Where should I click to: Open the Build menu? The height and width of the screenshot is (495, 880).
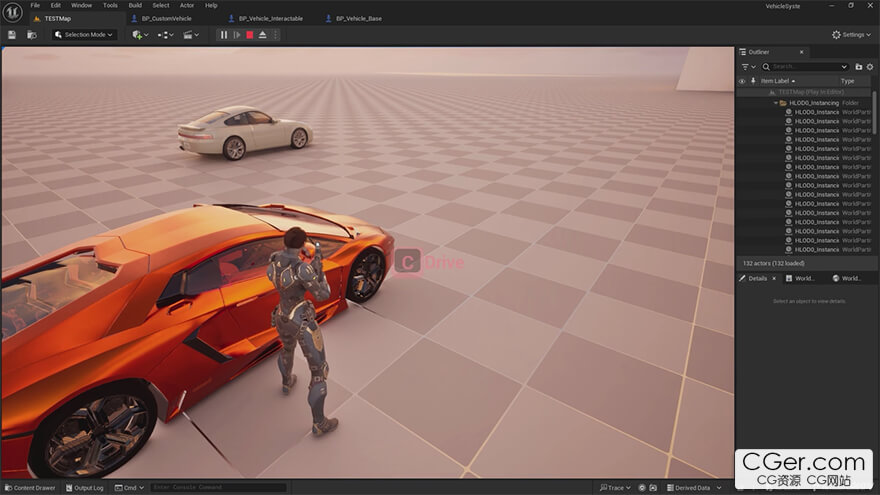pyautogui.click(x=135, y=5)
